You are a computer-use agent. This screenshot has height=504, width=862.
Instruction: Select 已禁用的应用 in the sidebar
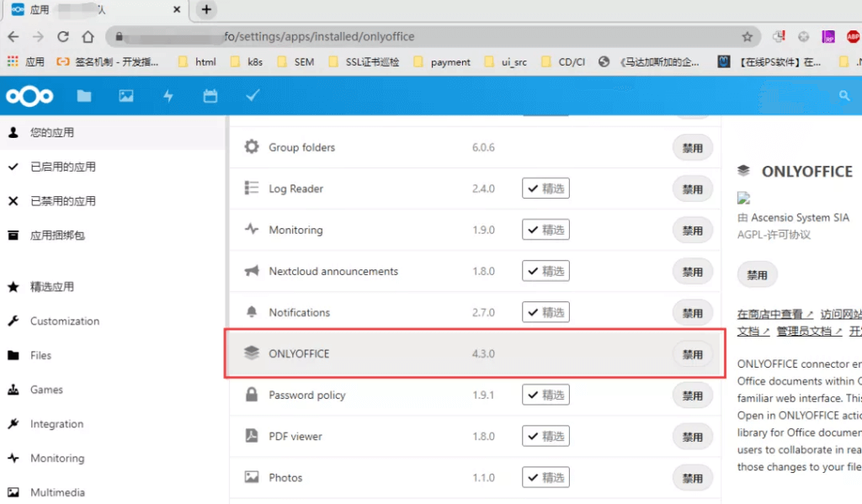pos(113,201)
